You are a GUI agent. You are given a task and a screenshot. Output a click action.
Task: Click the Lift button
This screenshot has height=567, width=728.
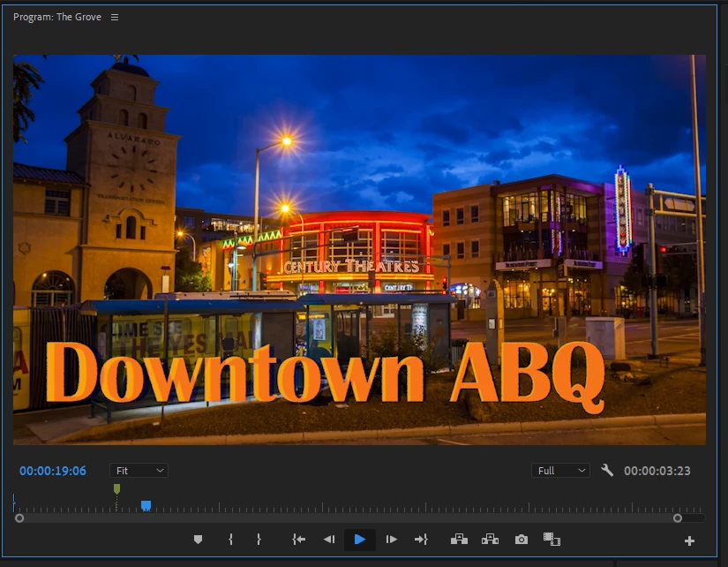click(459, 539)
